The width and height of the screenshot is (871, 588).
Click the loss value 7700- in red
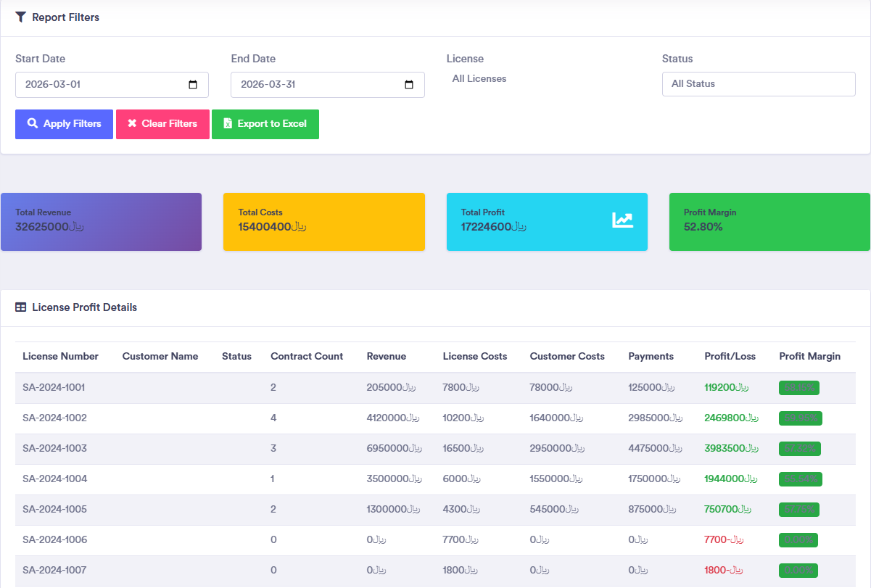724,540
